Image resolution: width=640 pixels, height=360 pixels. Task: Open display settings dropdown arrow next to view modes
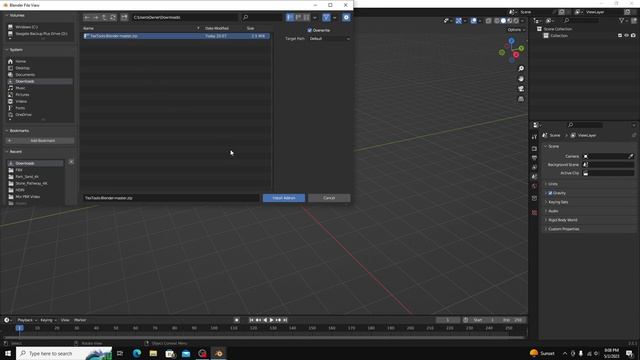[315, 18]
